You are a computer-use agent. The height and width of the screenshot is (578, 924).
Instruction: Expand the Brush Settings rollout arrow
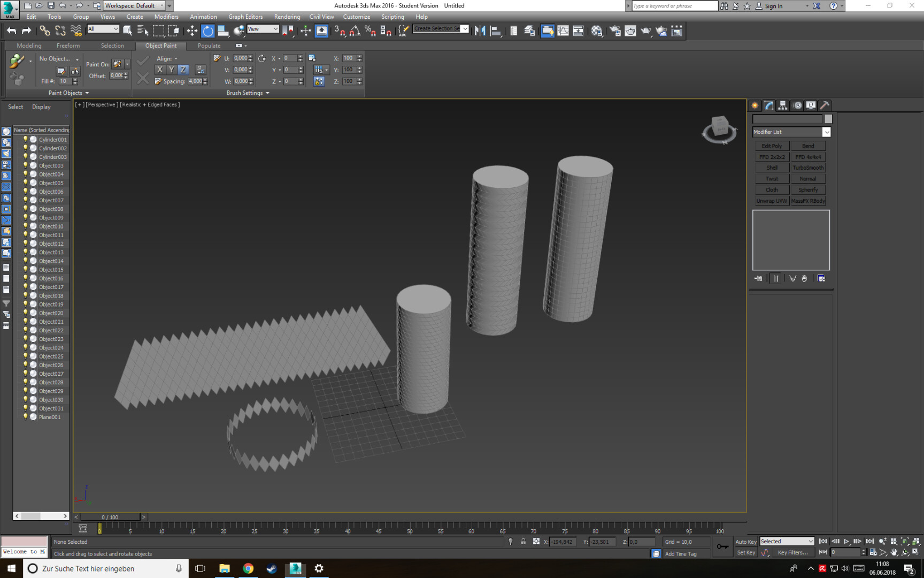[267, 93]
